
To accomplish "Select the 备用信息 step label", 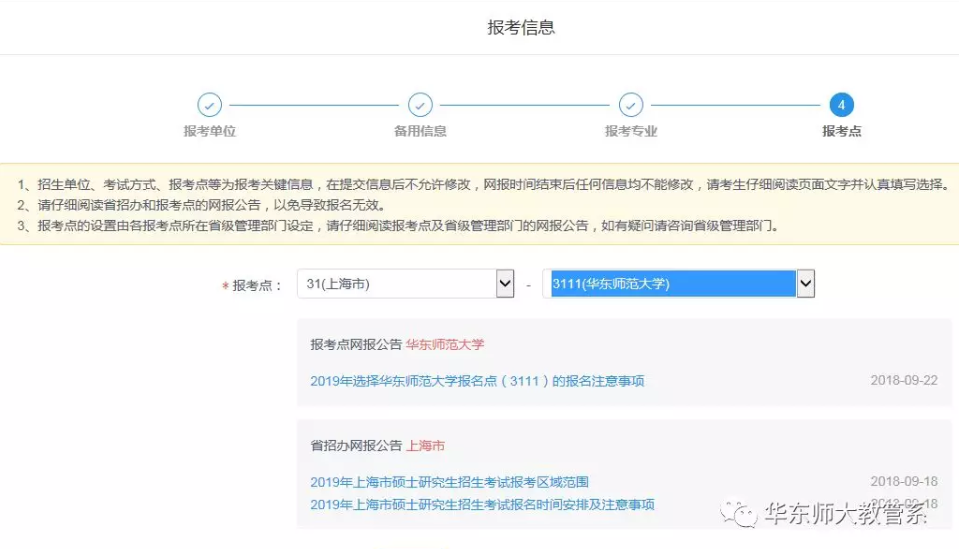I will coord(420,131).
